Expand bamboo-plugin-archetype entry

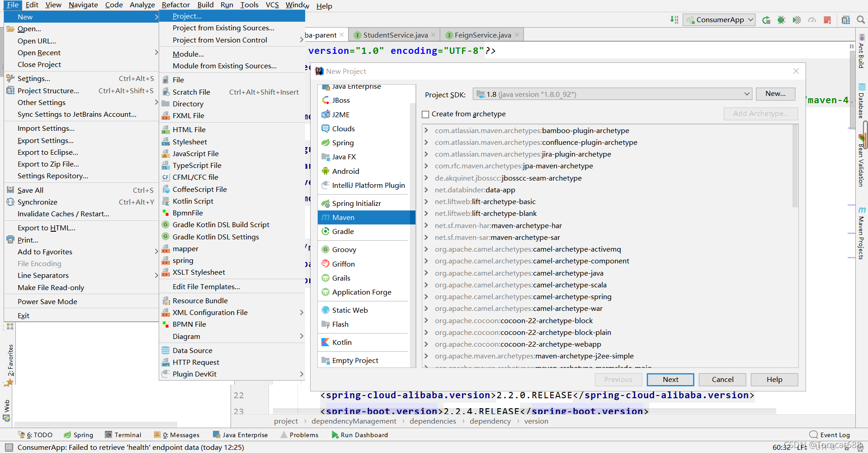click(x=426, y=130)
